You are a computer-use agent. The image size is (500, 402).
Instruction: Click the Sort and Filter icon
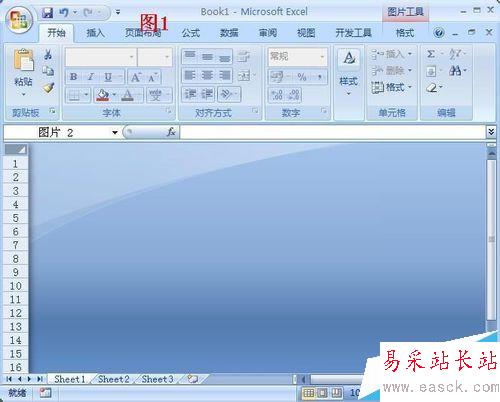455,54
